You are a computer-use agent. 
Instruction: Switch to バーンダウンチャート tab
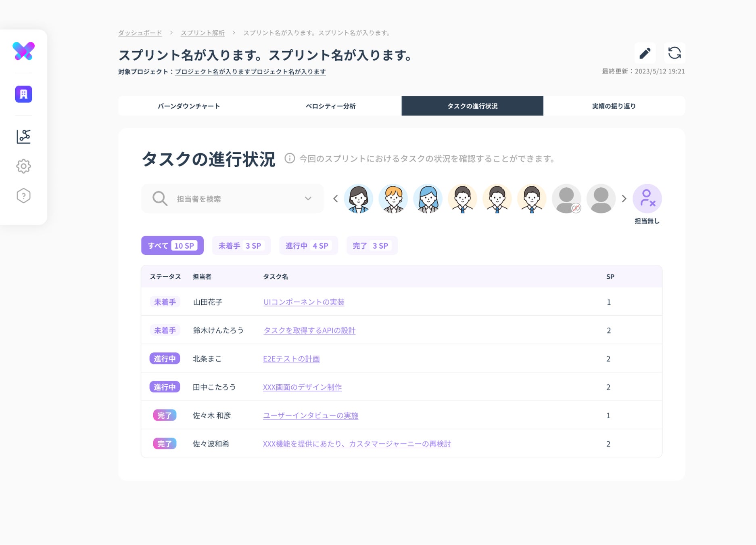pyautogui.click(x=189, y=106)
